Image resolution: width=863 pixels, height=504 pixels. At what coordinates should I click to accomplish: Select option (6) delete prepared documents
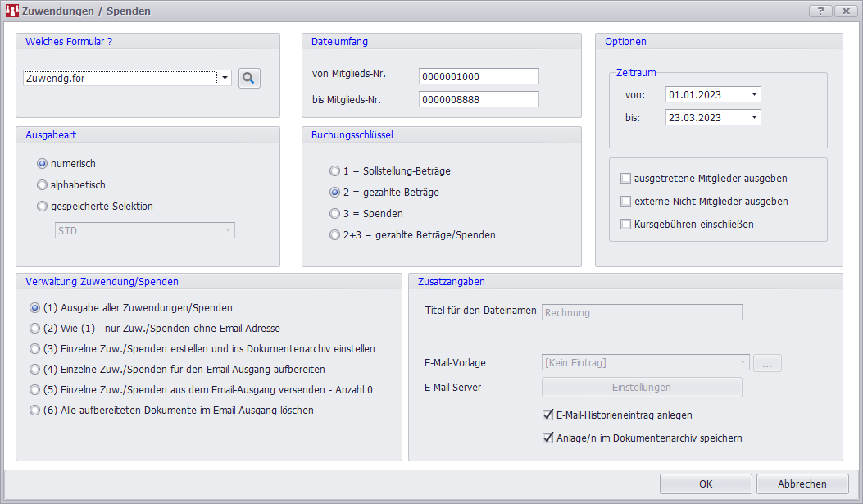click(35, 411)
